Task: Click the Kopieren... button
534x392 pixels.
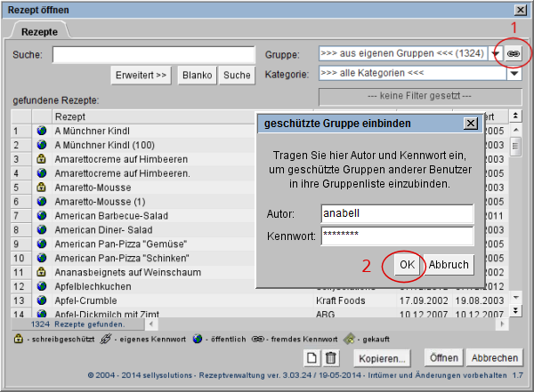Action: pos(383,357)
